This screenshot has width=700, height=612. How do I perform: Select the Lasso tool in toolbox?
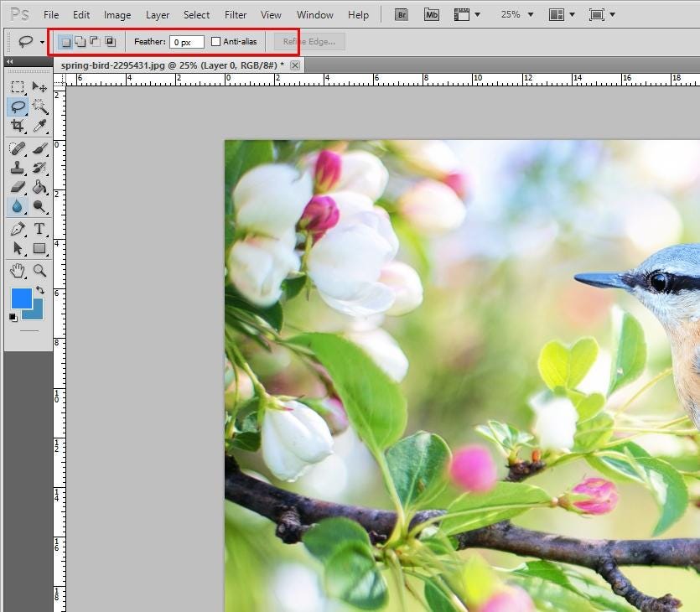(18, 106)
